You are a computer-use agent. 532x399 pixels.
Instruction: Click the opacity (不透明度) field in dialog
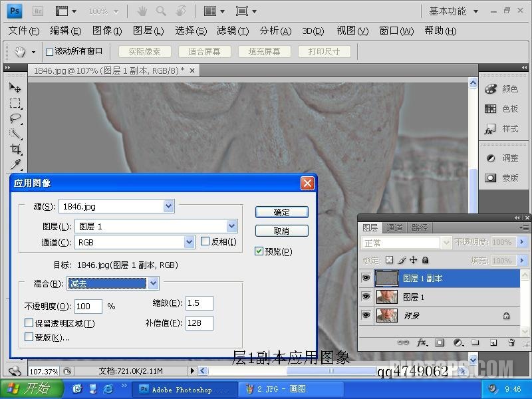pyautogui.click(x=88, y=307)
